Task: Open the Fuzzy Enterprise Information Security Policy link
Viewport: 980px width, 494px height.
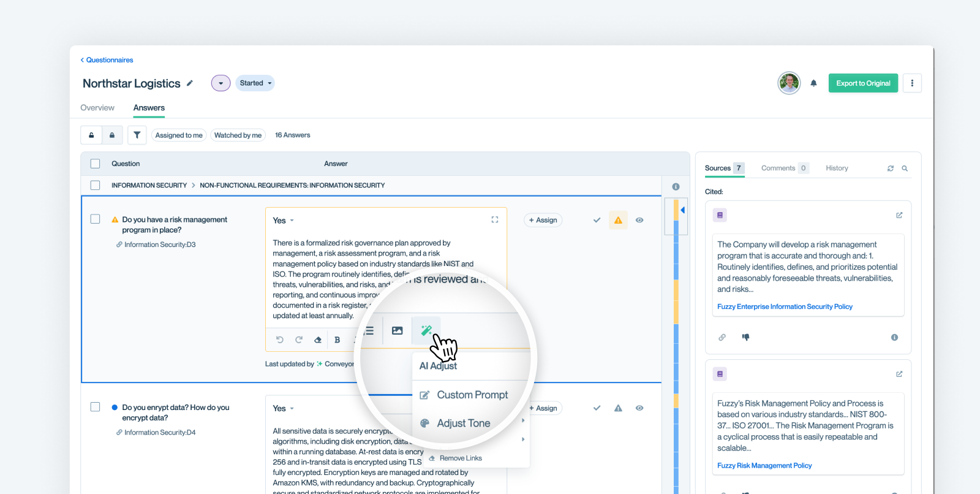Action: coord(785,306)
